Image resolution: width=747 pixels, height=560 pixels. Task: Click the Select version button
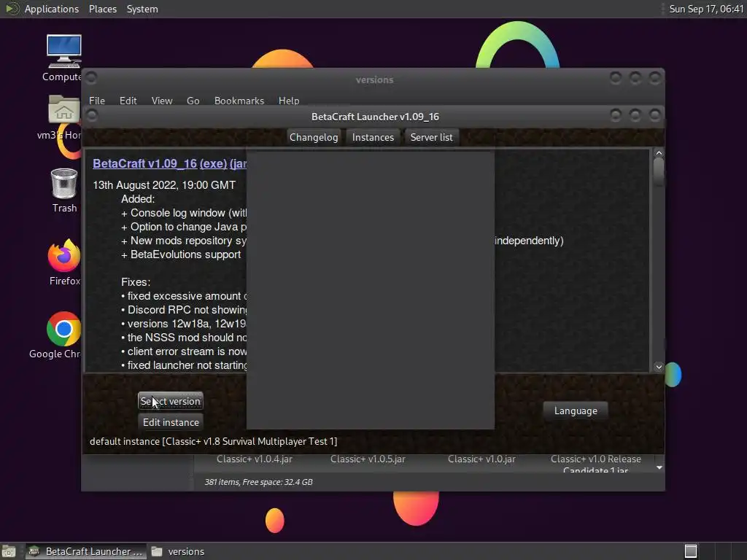click(x=171, y=401)
